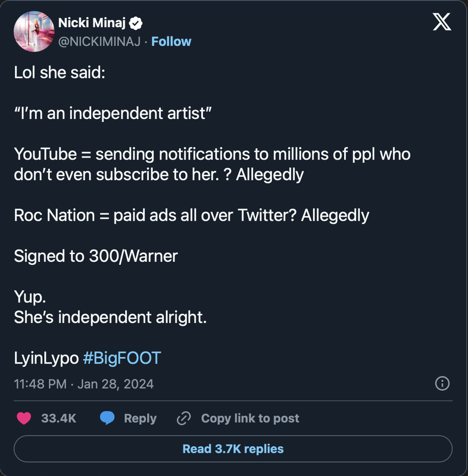The image size is (468, 476).
Task: Select the Reply text label
Action: coord(141,419)
